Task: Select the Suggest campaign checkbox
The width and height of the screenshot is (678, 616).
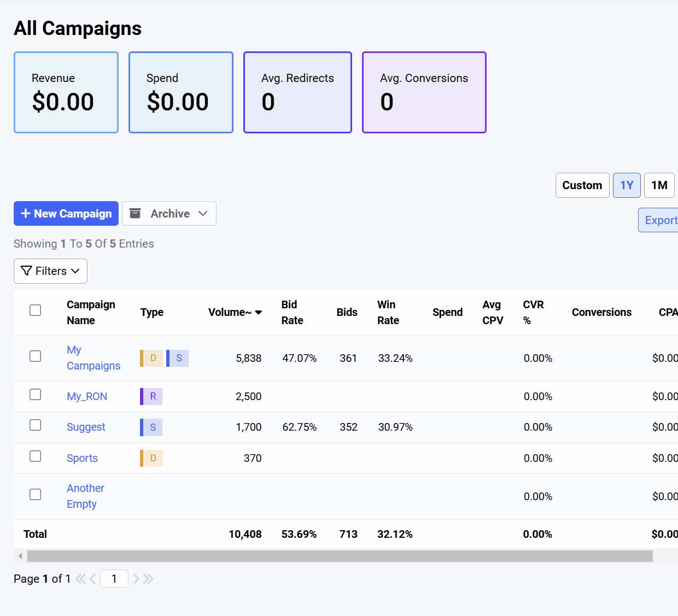Action: tap(36, 425)
